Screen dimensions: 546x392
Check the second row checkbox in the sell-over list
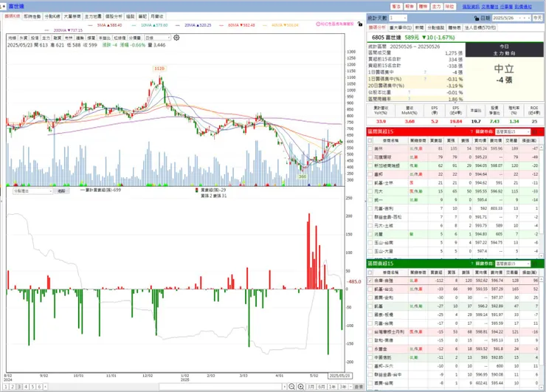click(370, 289)
